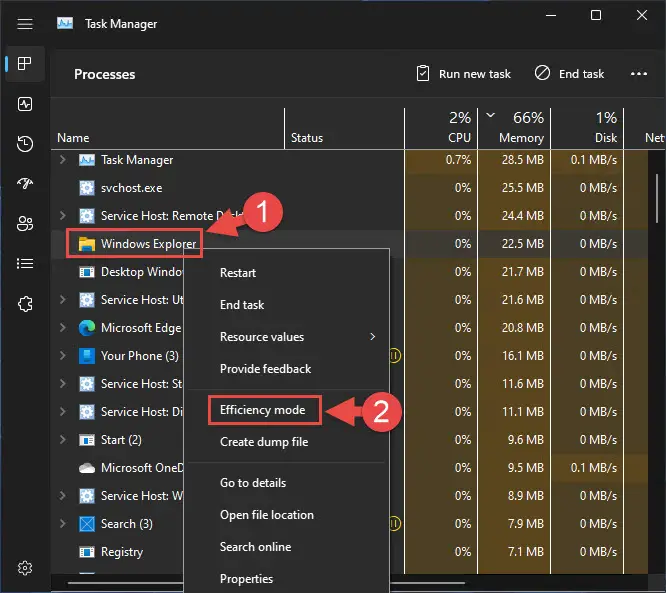
Task: Choose Go to details
Action: [288, 483]
